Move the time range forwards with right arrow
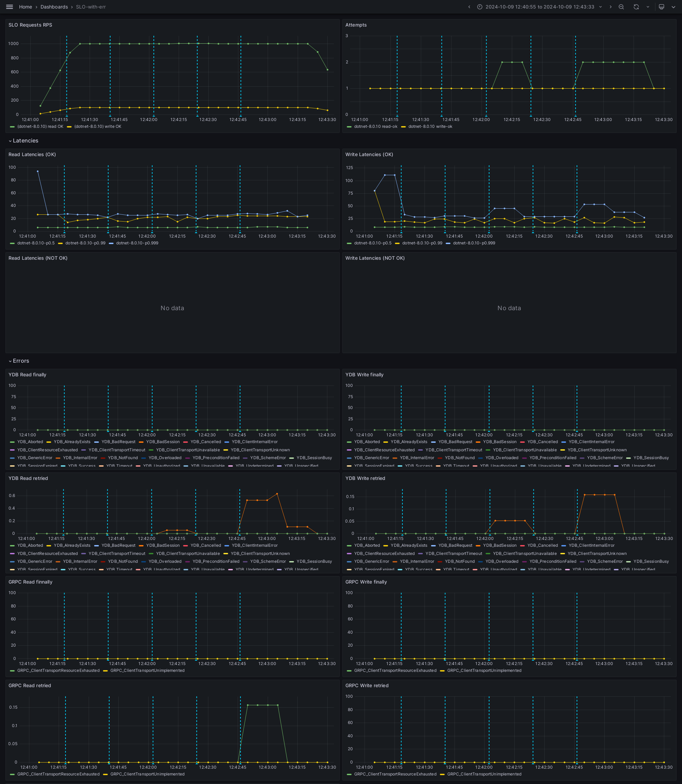 point(610,7)
